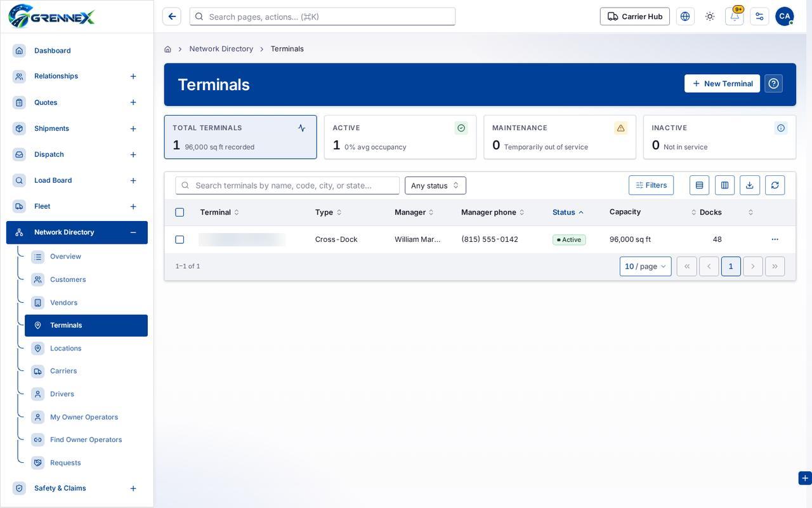812x508 pixels.
Task: Expand the Dispatch menu plus
Action: pyautogui.click(x=133, y=155)
